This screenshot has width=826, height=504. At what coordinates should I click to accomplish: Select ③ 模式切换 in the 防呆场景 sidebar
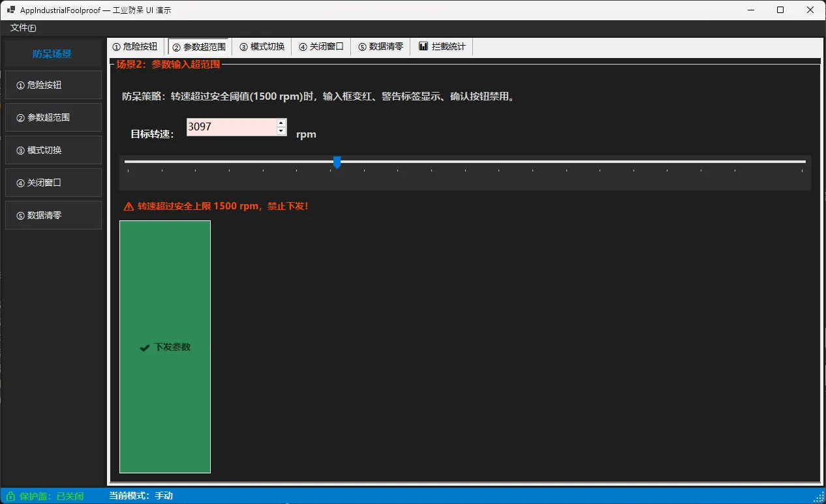pyautogui.click(x=54, y=150)
